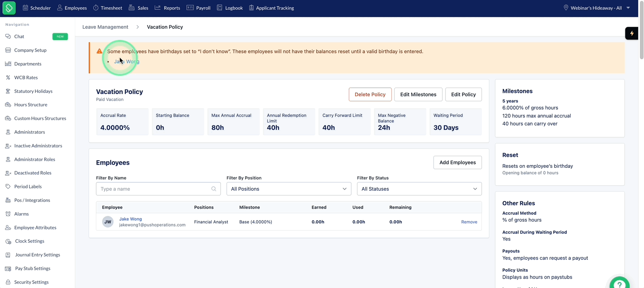Click the Security Settings lock icon

tap(8, 282)
